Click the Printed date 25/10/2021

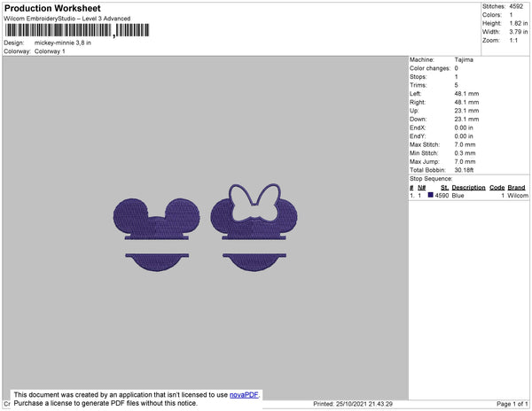pos(351,404)
